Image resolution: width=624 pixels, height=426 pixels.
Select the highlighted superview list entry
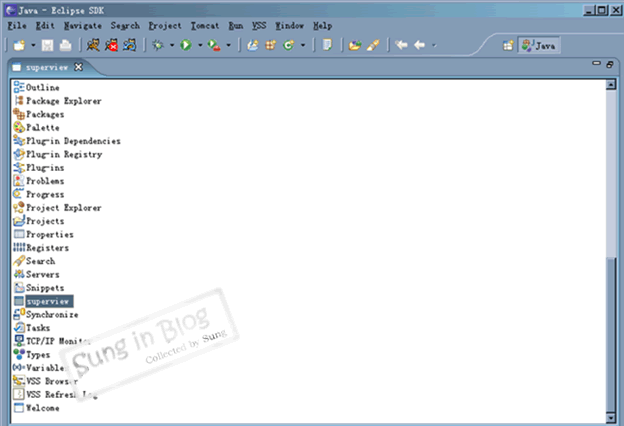coord(43,301)
